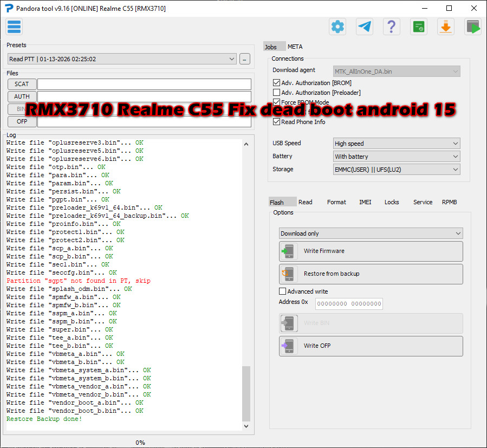Toggle Force BROM Mode checkbox
Image resolution: width=487 pixels, height=448 pixels.
pos(276,102)
